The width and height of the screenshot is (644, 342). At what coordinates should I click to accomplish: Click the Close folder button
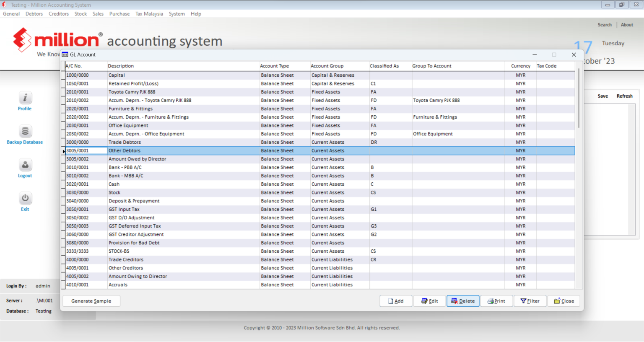click(x=564, y=301)
